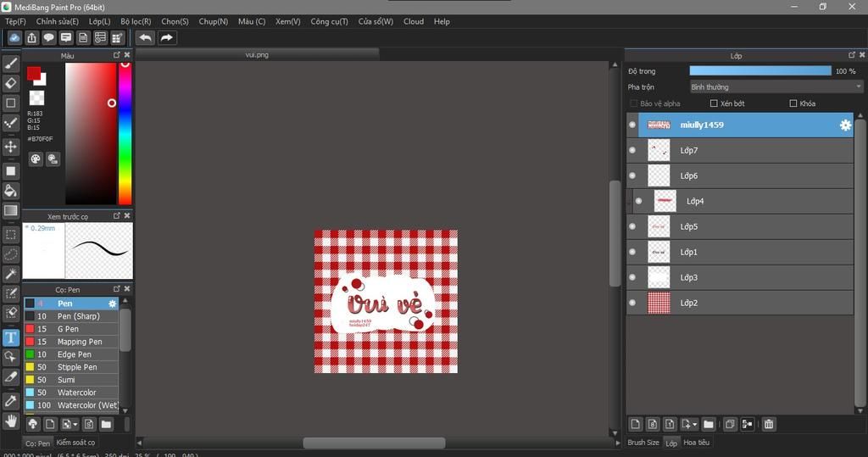Activate the Text tool

10,337
